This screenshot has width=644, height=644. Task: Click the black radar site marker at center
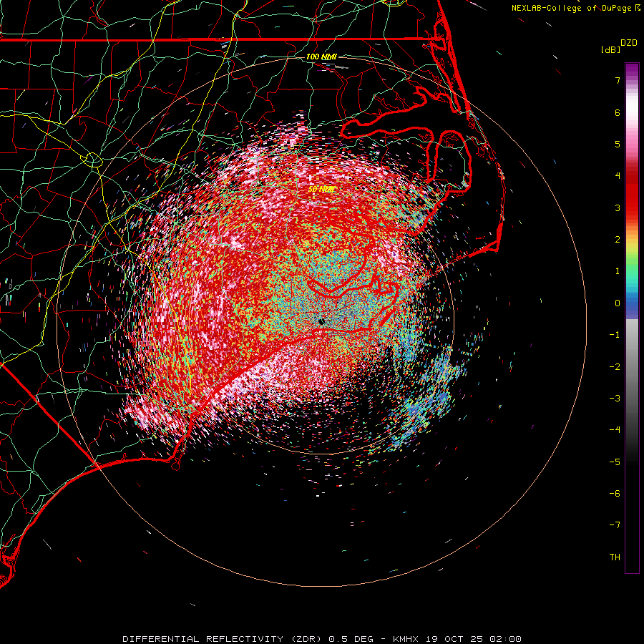pyautogui.click(x=321, y=321)
